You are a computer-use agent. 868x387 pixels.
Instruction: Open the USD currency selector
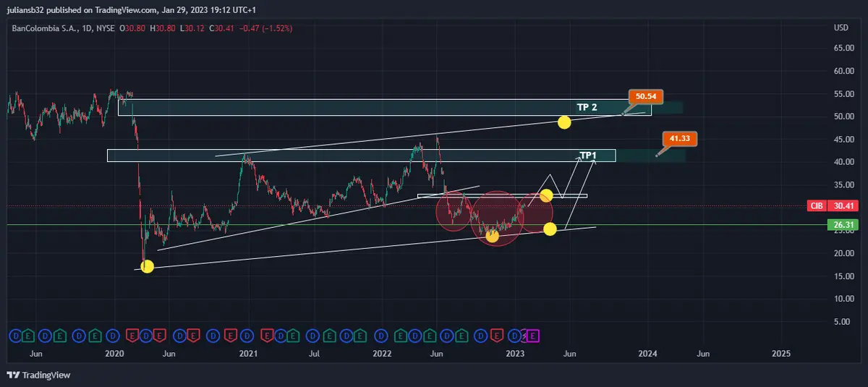pyautogui.click(x=841, y=28)
